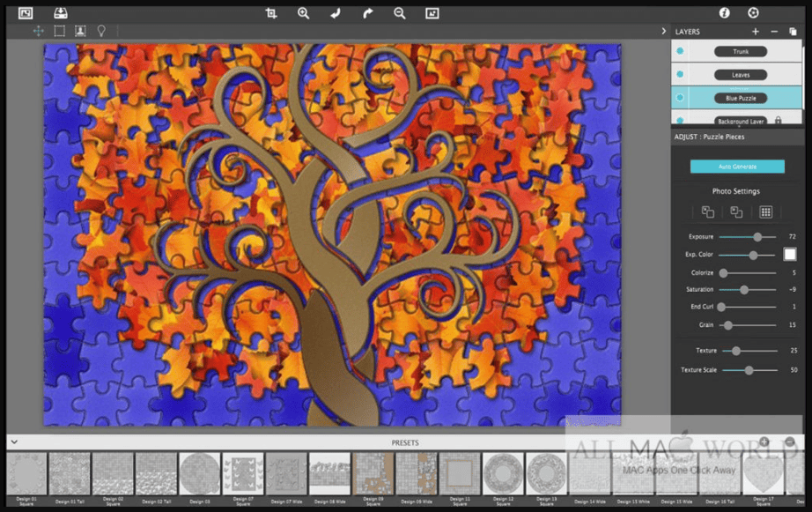
Task: Apply the Design 07 Square preset
Action: 243,473
